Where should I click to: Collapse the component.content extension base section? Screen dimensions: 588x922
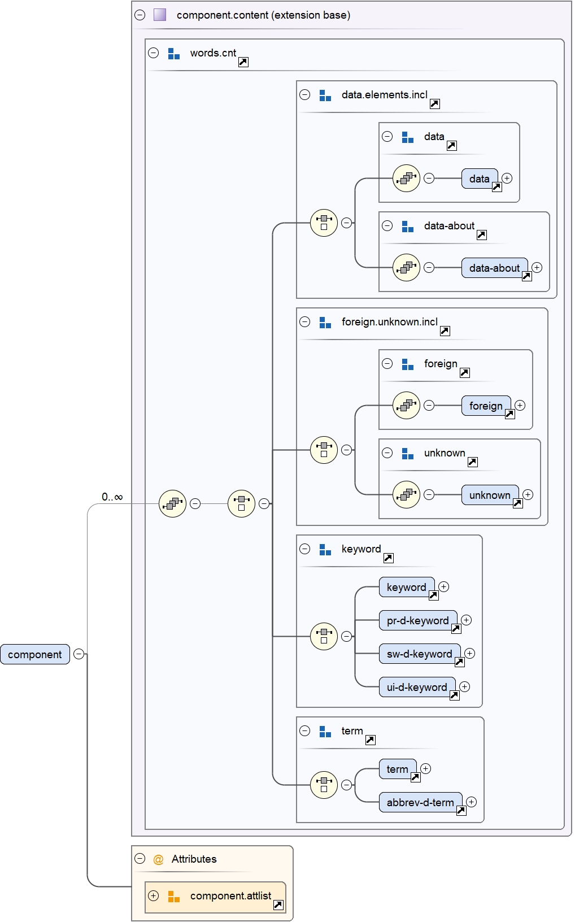[x=140, y=15]
